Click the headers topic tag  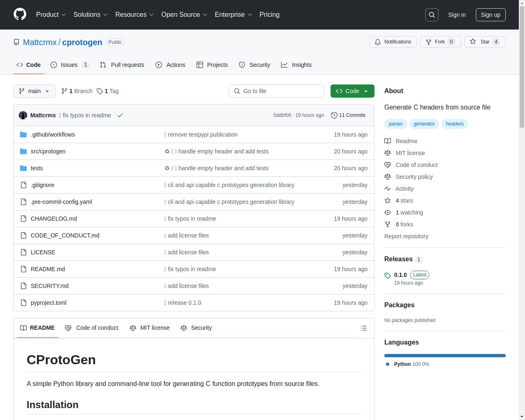tap(454, 124)
